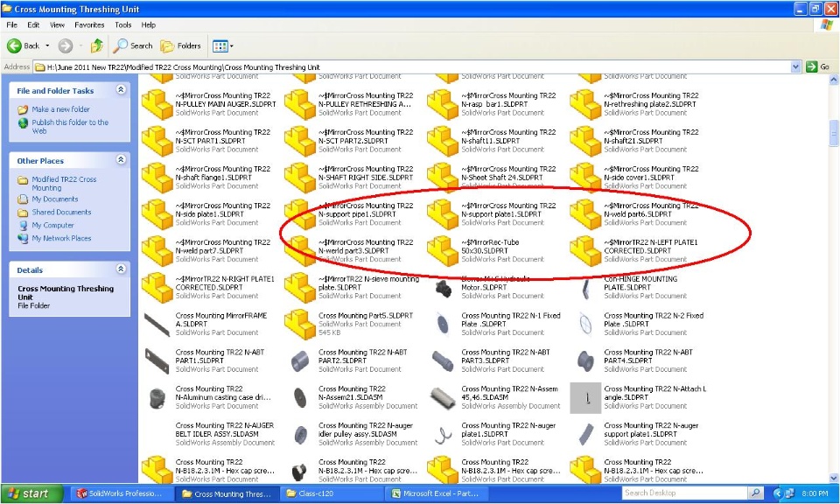Image resolution: width=840 pixels, height=504 pixels.
Task: Select N-support plate1.SLDPRT file icon
Action: click(x=443, y=214)
